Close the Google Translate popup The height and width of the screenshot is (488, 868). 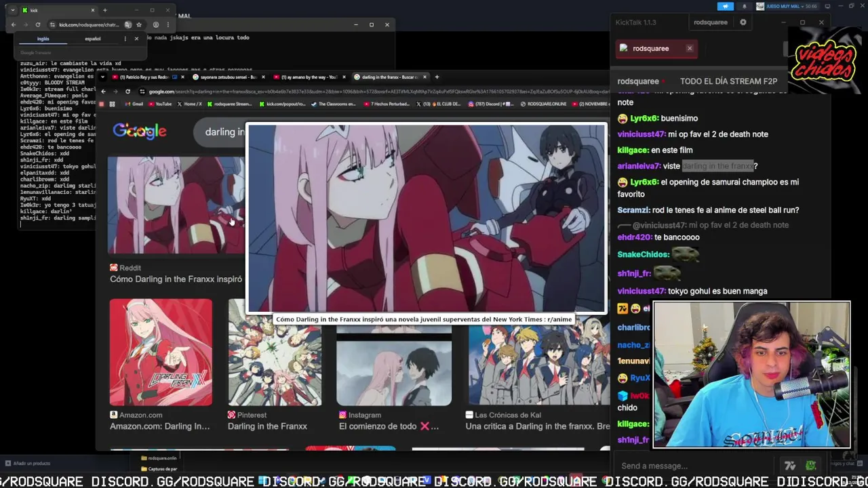pyautogui.click(x=136, y=39)
